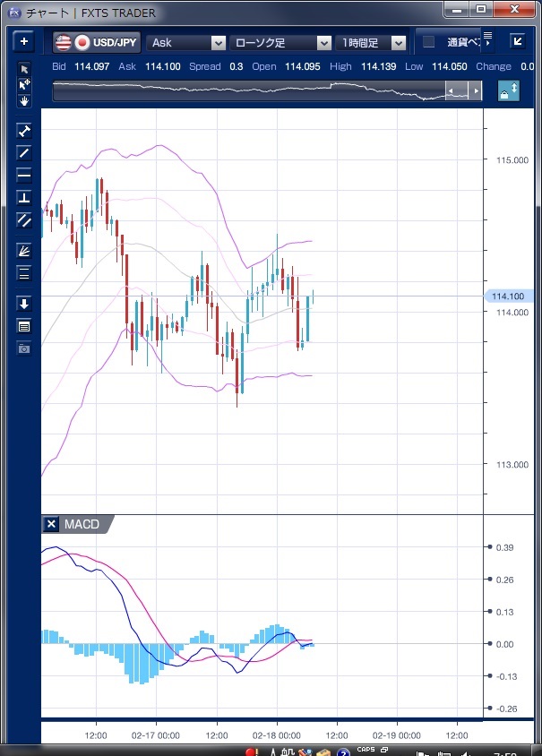Click the 114.100 current price marker

509,296
